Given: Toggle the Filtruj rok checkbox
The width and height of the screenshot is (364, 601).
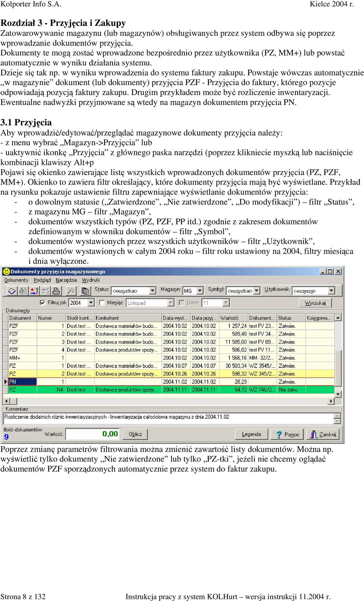Looking at the screenshot, I should click(x=42, y=303).
